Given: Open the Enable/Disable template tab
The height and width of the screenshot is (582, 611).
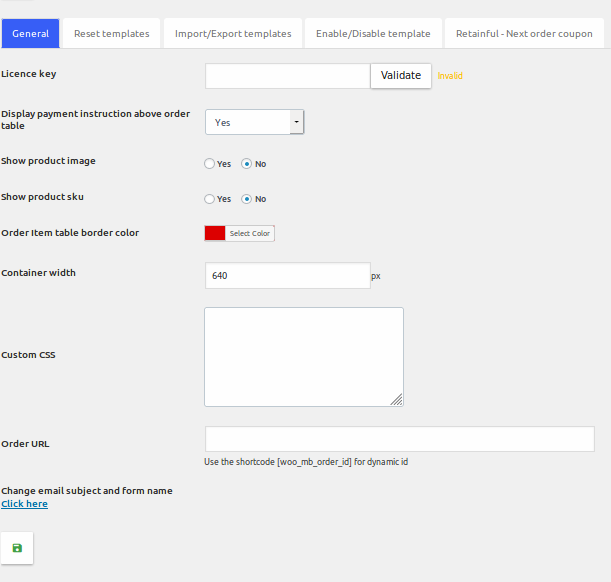Looking at the screenshot, I should (x=373, y=34).
